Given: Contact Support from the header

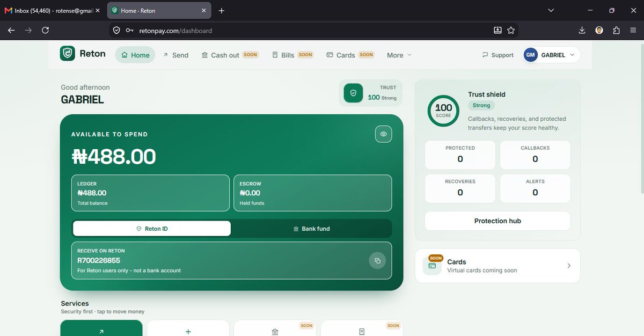Looking at the screenshot, I should 498,55.
